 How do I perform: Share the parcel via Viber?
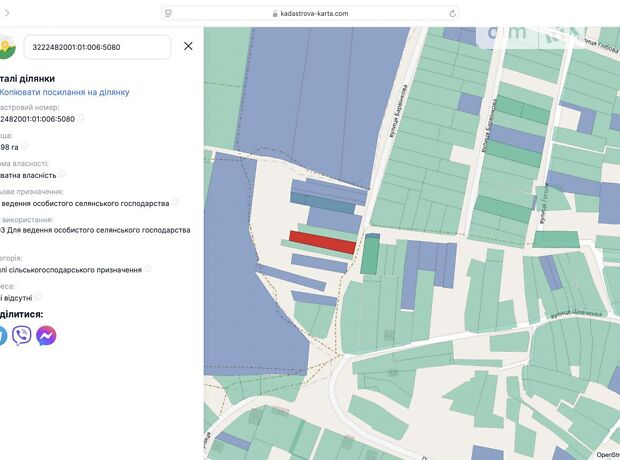[x=21, y=336]
